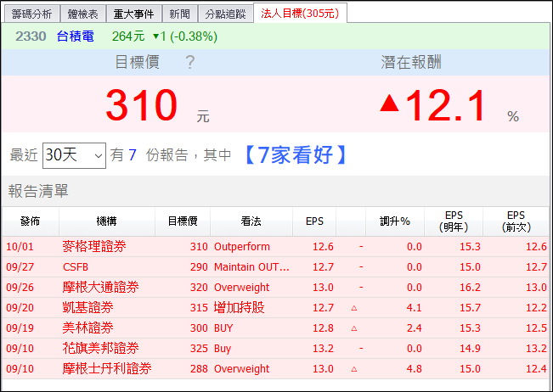This screenshot has height=392, width=553.
Task: Click the 09/27 date cell
Action: (20, 267)
